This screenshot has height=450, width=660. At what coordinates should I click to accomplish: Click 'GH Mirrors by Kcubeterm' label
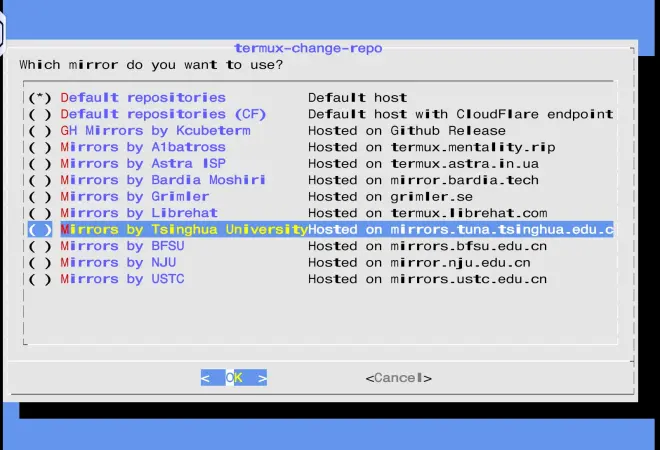[155, 130]
